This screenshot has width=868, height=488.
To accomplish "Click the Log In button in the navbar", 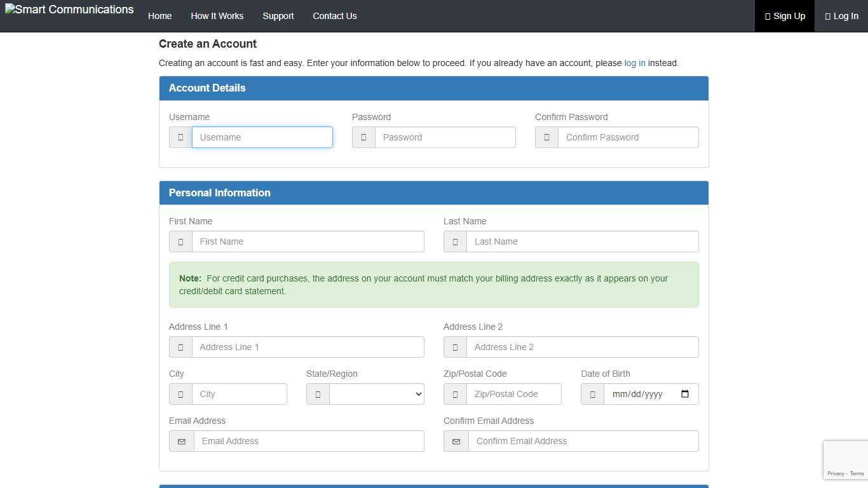I will pos(841,16).
